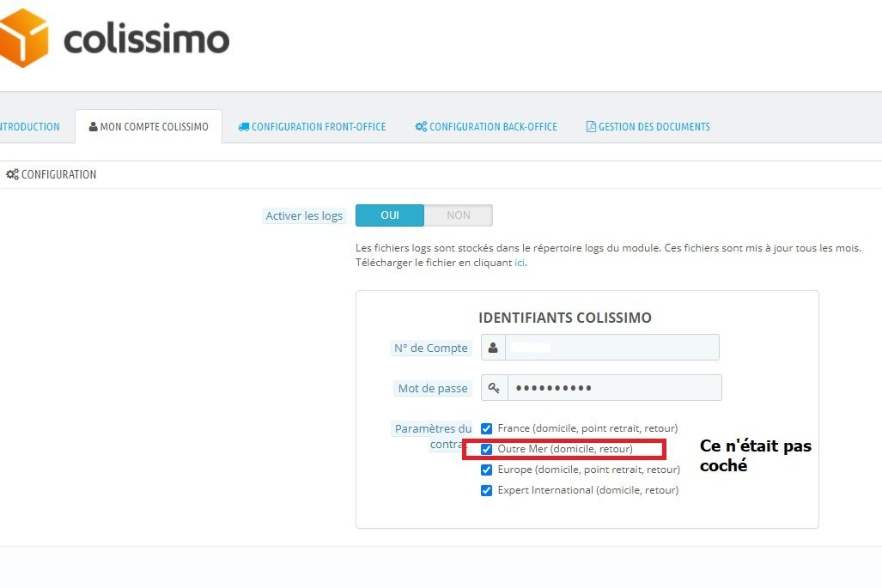Click the N° de Compte input field
The height and width of the screenshot is (588, 882).
click(x=612, y=348)
